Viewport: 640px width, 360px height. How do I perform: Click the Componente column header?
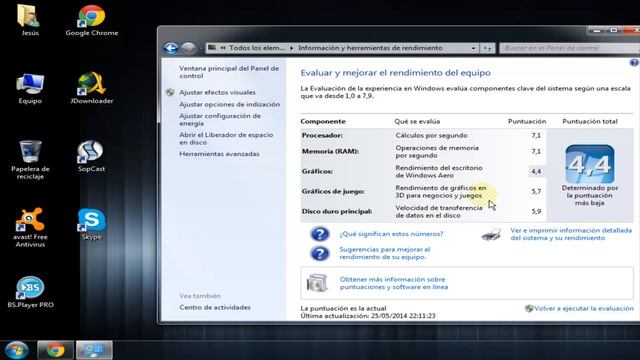pyautogui.click(x=323, y=122)
